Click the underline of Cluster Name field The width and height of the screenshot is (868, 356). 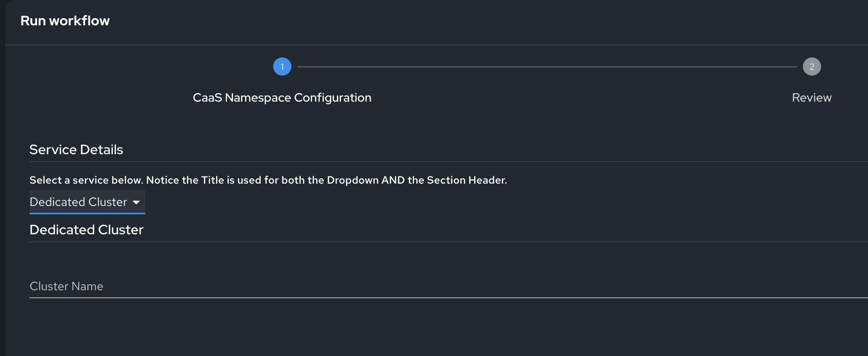click(x=416, y=298)
